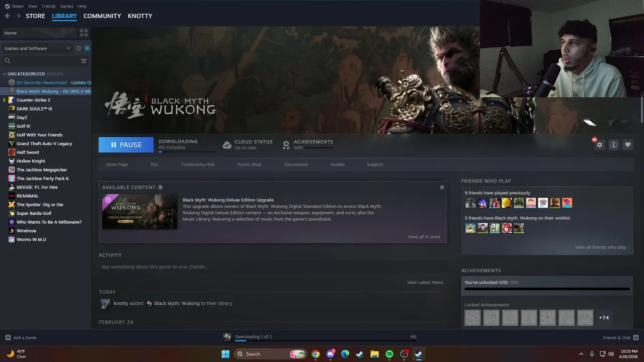The width and height of the screenshot is (644, 362).
Task: Add Wukong to favorites heart icon
Action: (628, 145)
